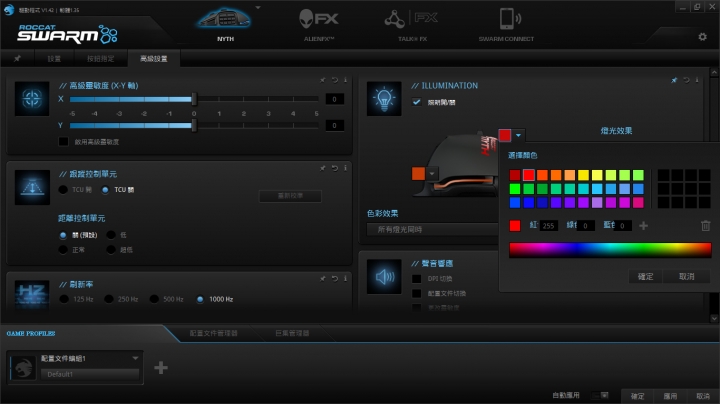The width and height of the screenshot is (720, 404).
Task: Pin the Illumination panel
Action: pyautogui.click(x=674, y=80)
